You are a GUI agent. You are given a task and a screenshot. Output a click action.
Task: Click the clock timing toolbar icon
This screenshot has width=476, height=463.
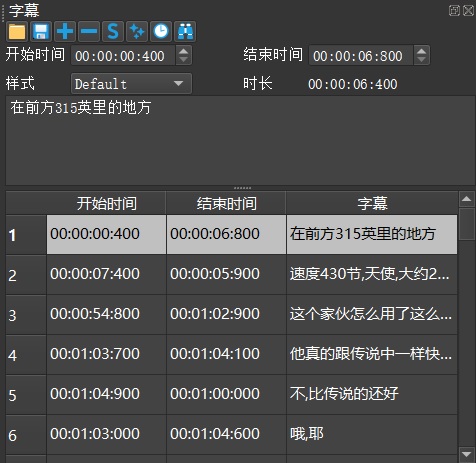click(161, 32)
